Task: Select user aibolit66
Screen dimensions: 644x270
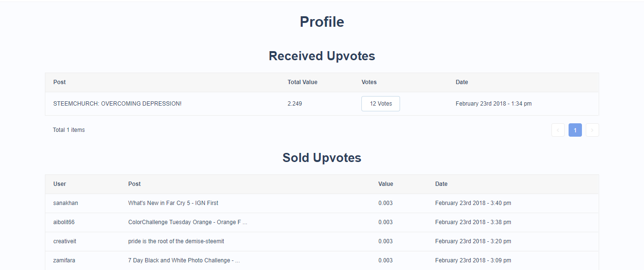Action: 64,222
